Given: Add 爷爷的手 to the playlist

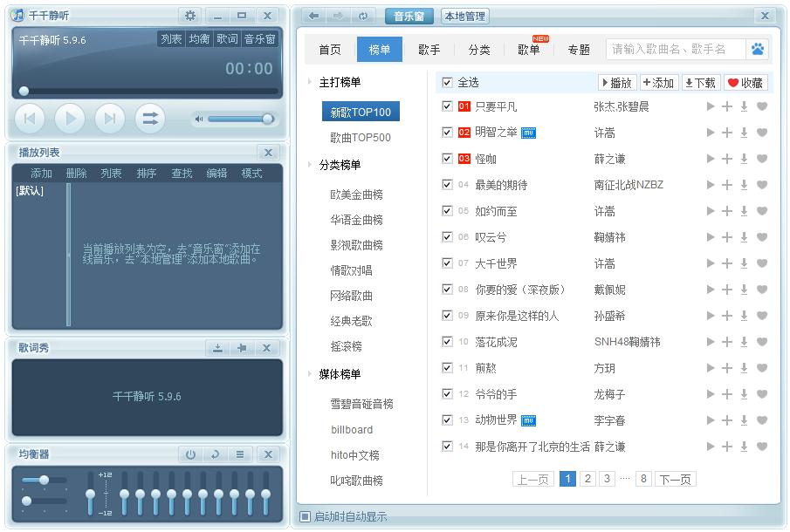Looking at the screenshot, I should 727,394.
